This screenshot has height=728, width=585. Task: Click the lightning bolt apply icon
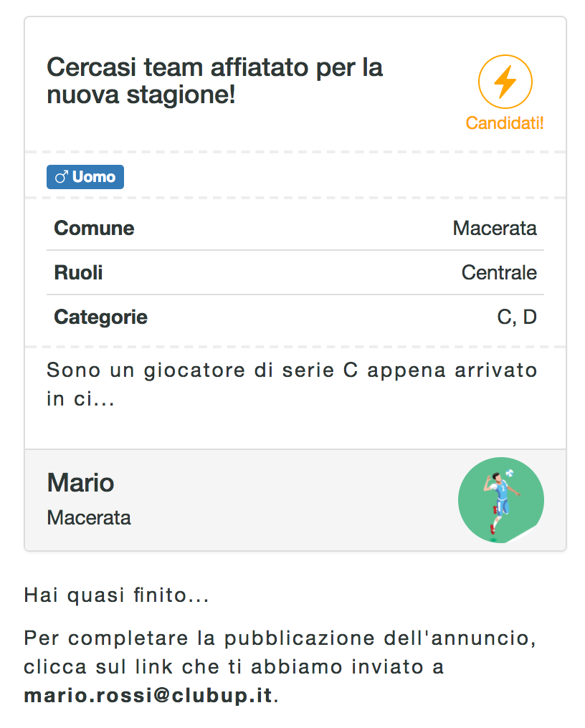point(505,82)
